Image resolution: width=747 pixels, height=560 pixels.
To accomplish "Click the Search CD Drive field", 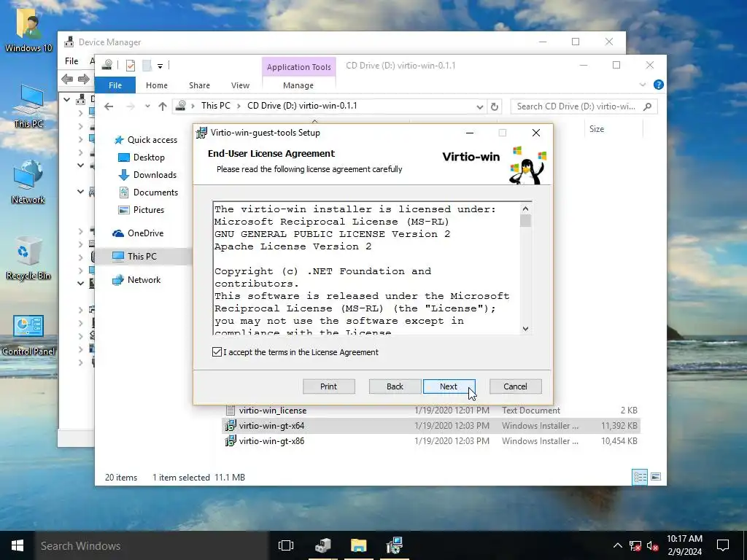I will pos(584,106).
